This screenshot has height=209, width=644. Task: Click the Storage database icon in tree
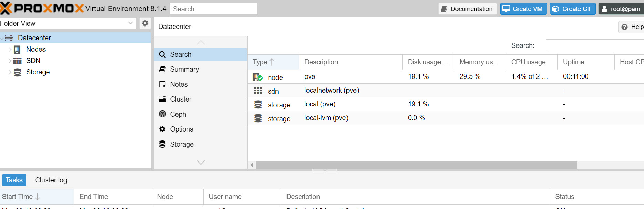pos(17,72)
